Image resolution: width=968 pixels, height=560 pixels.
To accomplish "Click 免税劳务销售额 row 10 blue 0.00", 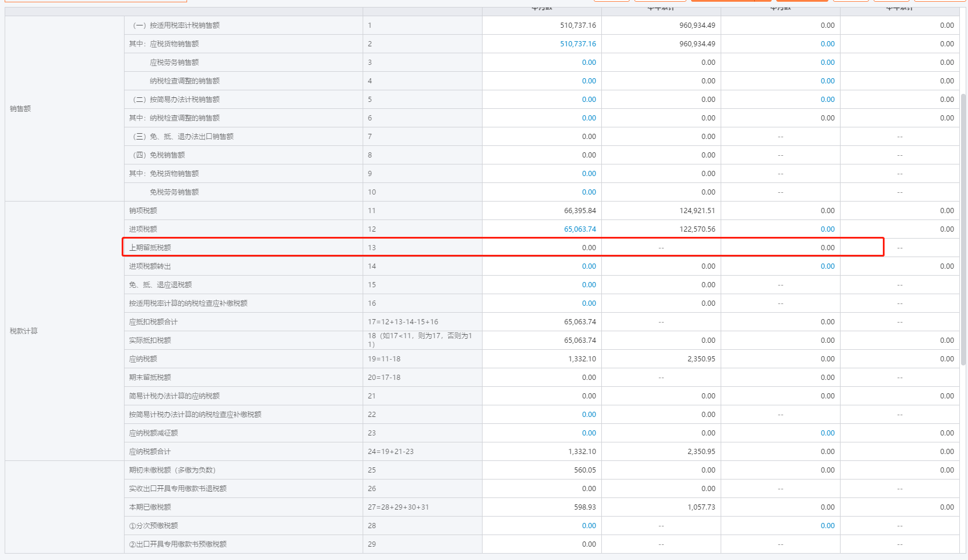I will coord(589,192).
